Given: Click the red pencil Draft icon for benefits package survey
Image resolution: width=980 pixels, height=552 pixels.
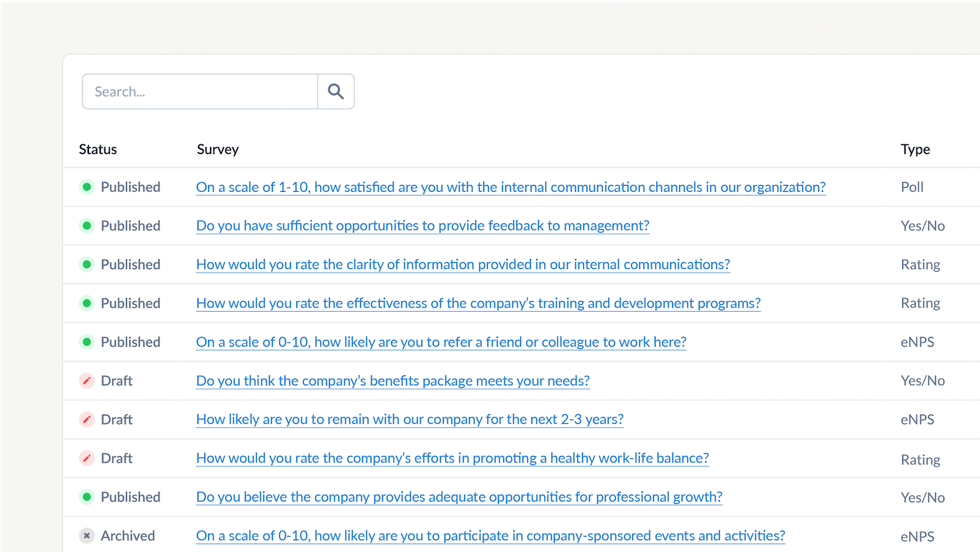Looking at the screenshot, I should tap(87, 380).
